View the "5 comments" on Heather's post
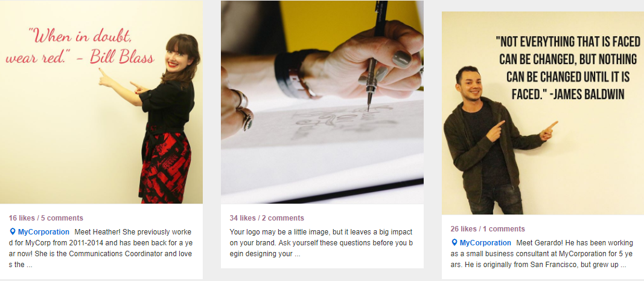644x281 pixels. (x=62, y=218)
